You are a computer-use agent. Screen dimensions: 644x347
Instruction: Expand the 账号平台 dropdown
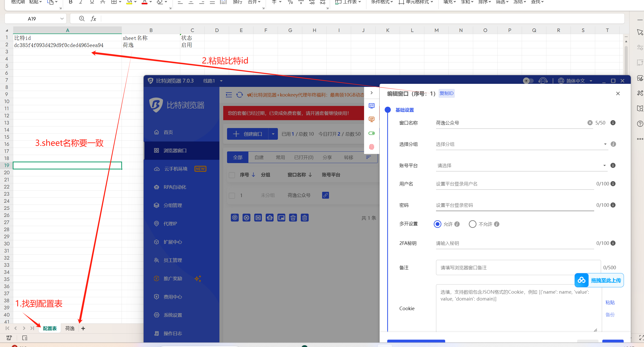pyautogui.click(x=521, y=165)
